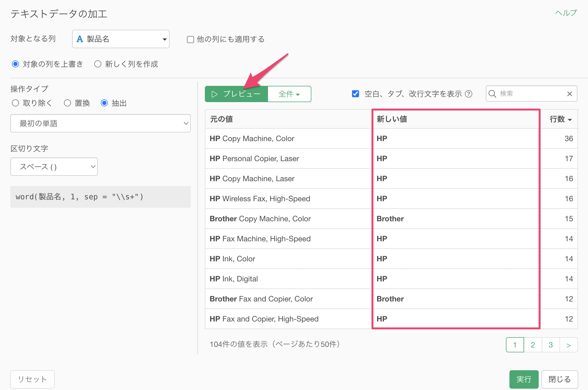The width and height of the screenshot is (588, 390).
Task: Select row 'HP Wireless Fax, High-Speed'
Action: [x=391, y=199]
